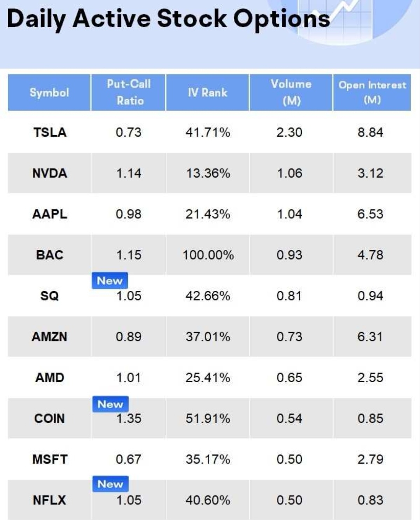Sort by the Symbol column header
The height and width of the screenshot is (520, 420).
pos(49,93)
